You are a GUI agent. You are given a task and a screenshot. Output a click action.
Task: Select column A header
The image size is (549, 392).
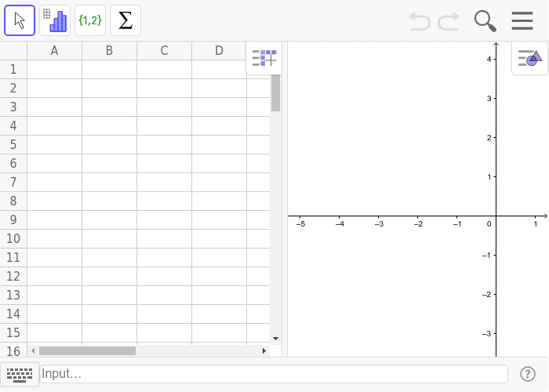coord(54,51)
